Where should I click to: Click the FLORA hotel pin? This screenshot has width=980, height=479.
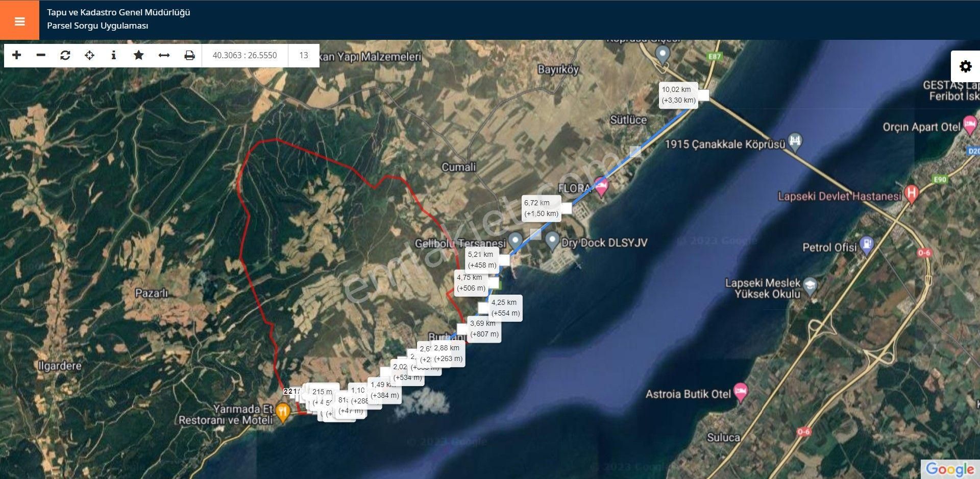click(601, 187)
